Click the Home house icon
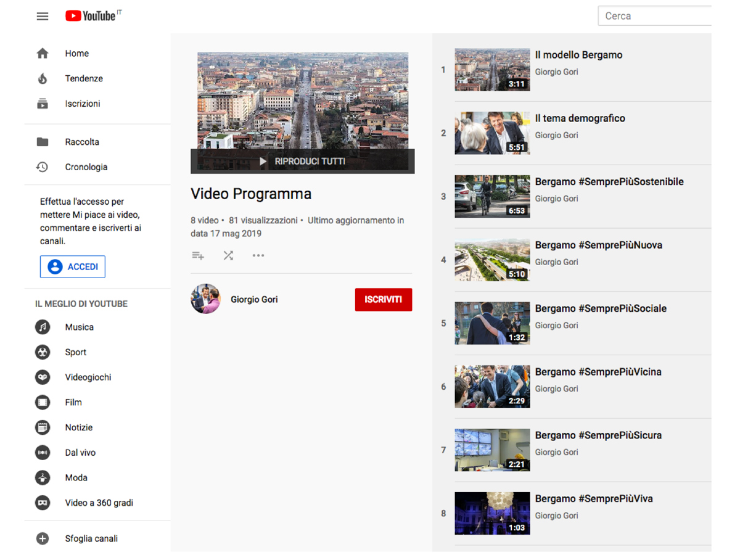 [x=43, y=54]
